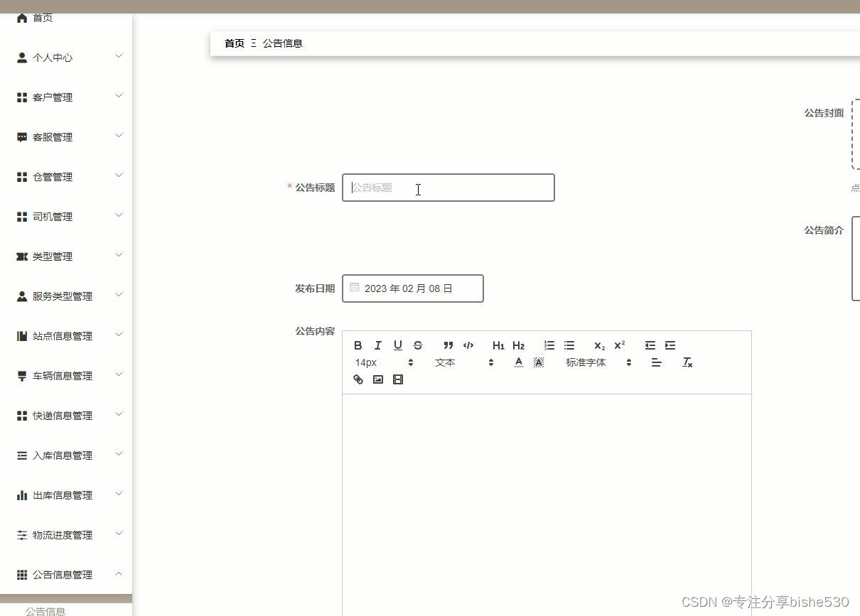Image resolution: width=860 pixels, height=616 pixels.
Task: Increase the text indent
Action: [x=670, y=345]
